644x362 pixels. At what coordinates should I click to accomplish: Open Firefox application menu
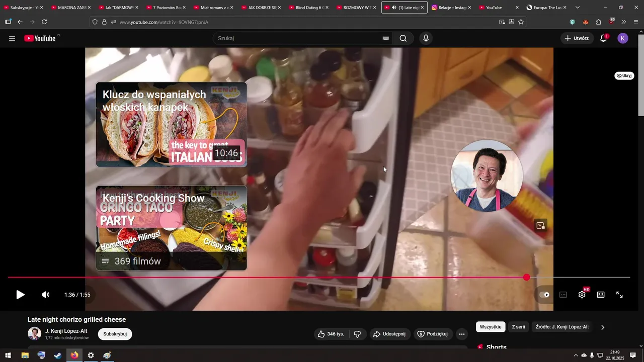pyautogui.click(x=636, y=22)
